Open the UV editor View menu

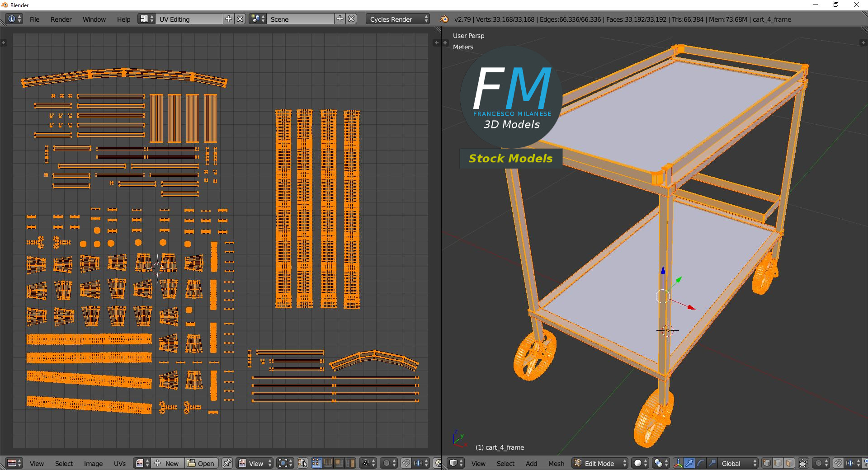click(x=37, y=463)
